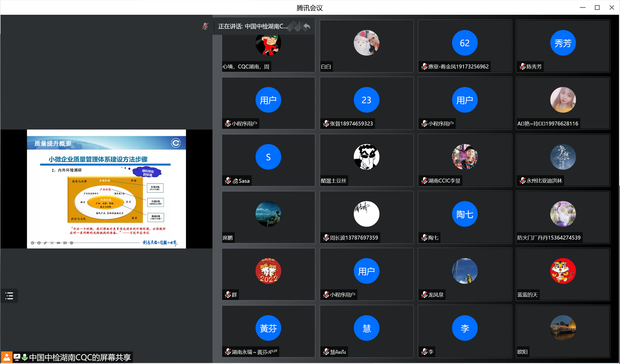The width and height of the screenshot is (620, 364).
Task: Click the focus/zoom icon in the slide toolbar
Action: pyautogui.click(x=52, y=243)
